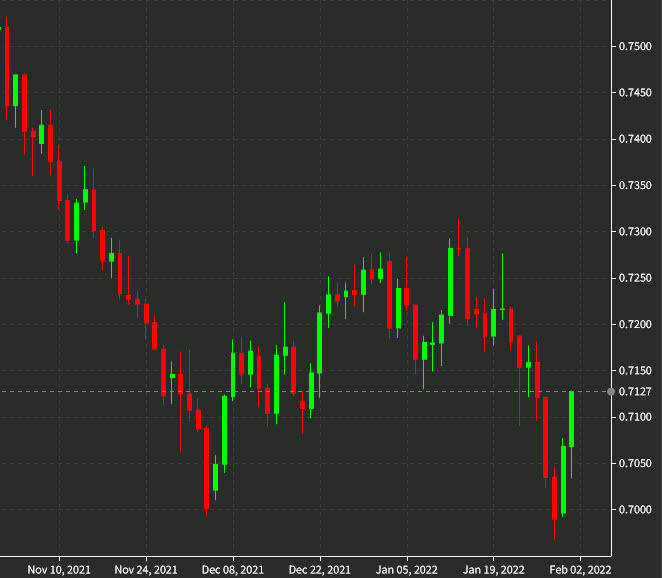The width and height of the screenshot is (662, 578).
Task: Select the tall green mid-January candle near 0.7250
Action: coord(451,282)
